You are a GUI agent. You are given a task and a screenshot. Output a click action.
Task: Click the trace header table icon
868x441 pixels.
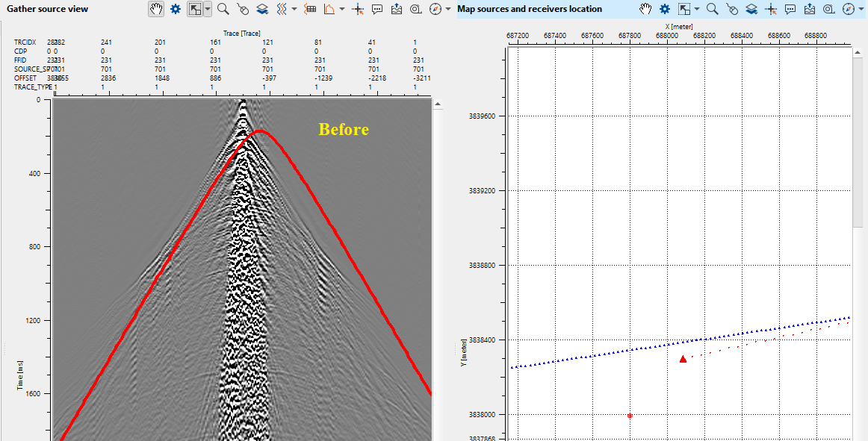pos(310,9)
